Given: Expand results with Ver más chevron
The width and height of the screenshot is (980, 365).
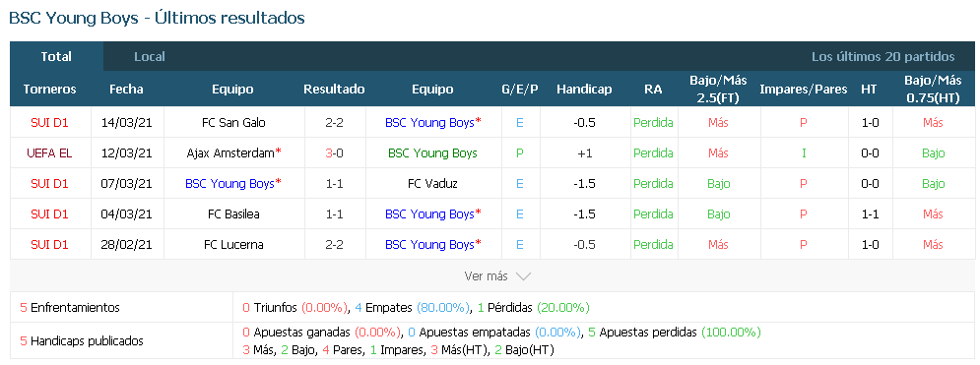Looking at the screenshot, I should 497,275.
